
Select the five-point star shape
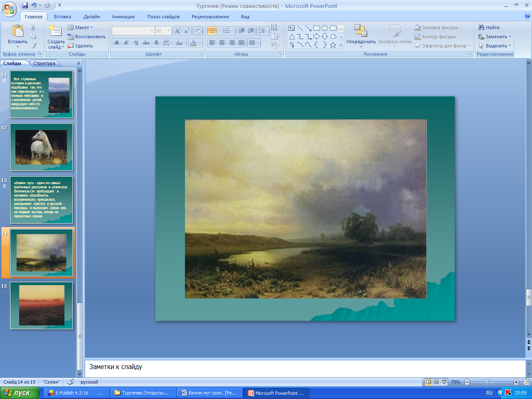(333, 45)
